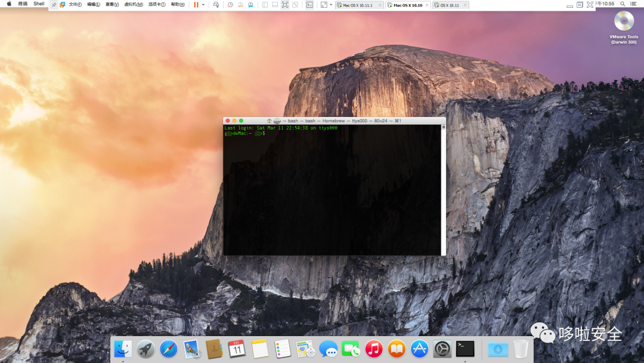Click the Terminal window scrollbar
This screenshot has height=363, width=644.
(443, 190)
